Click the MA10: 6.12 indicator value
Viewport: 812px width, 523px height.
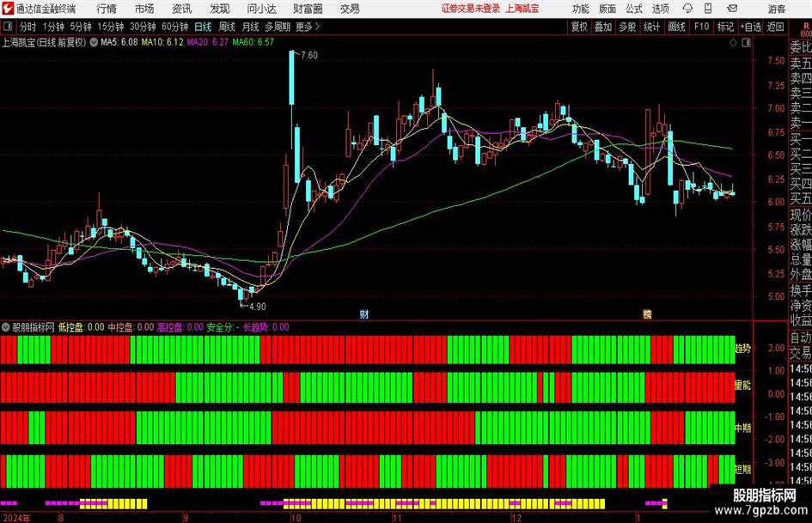click(x=162, y=42)
